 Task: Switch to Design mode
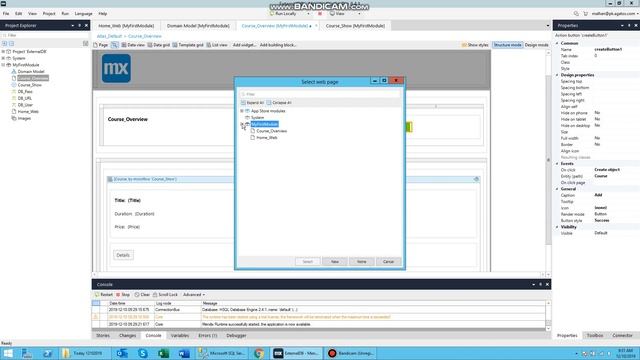[536, 45]
